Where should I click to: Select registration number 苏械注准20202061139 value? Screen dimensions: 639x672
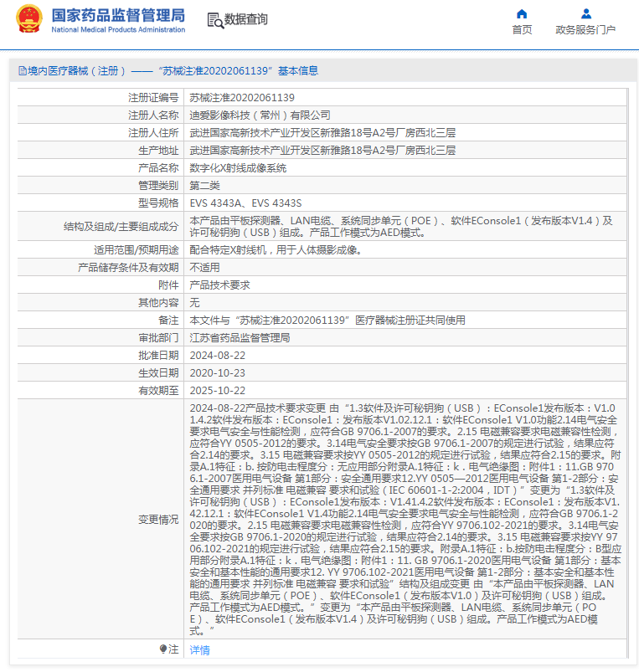coord(242,98)
